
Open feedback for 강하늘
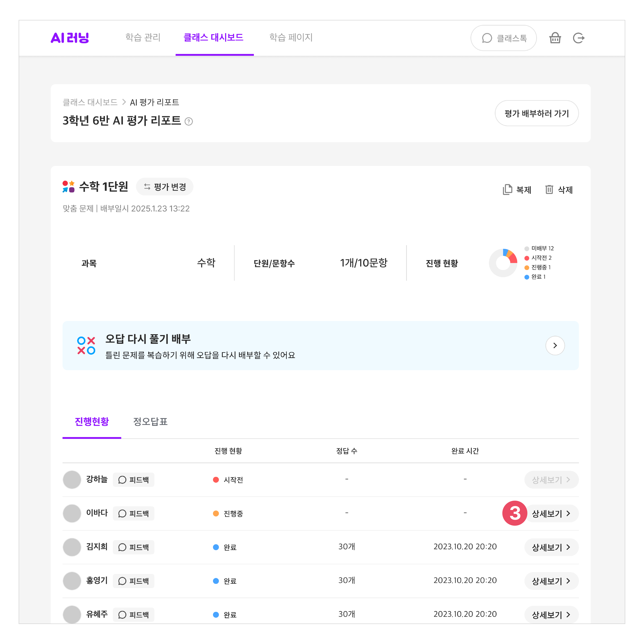[x=133, y=480]
